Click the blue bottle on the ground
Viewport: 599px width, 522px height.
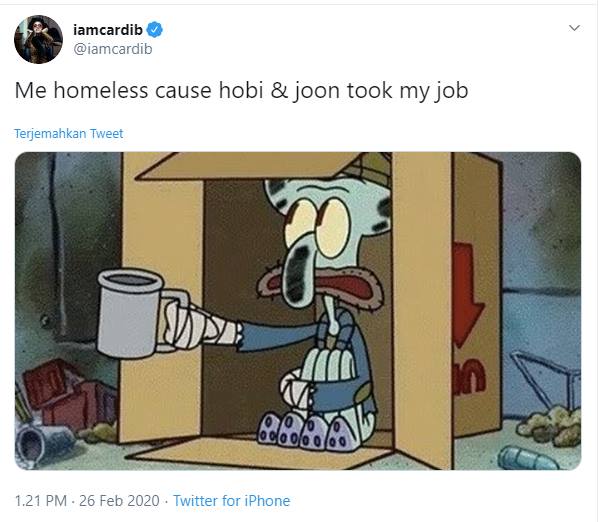tap(527, 458)
